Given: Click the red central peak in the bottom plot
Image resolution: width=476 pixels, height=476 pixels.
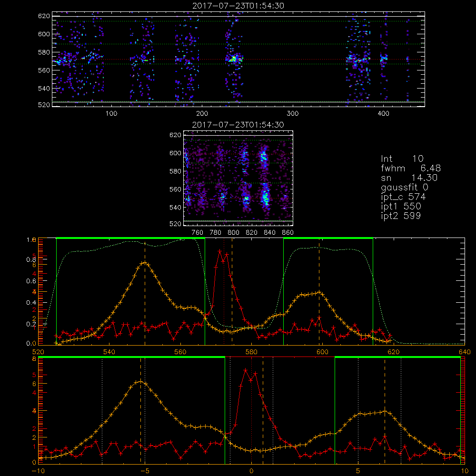Looking at the screenshot, I should (x=245, y=370).
